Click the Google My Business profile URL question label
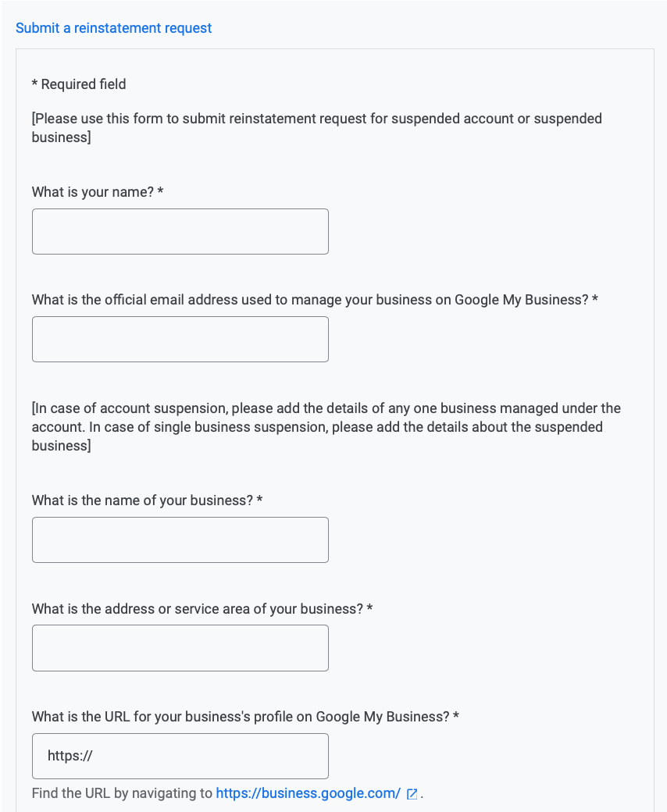667x812 pixels. click(x=241, y=716)
